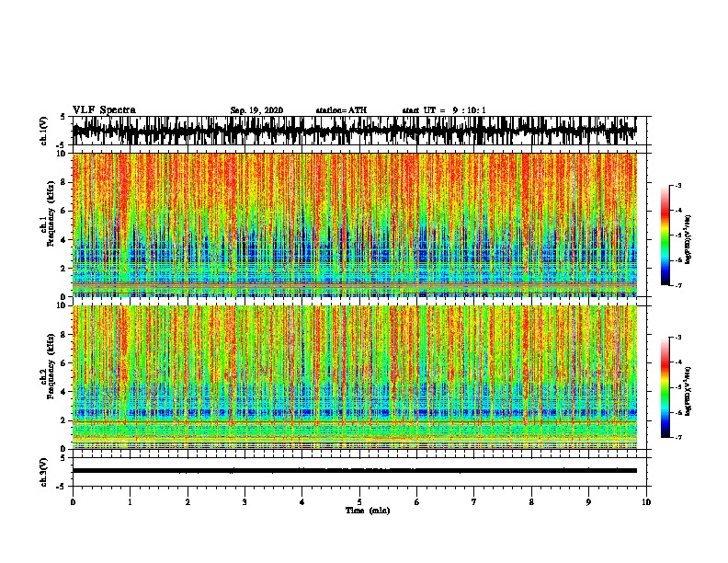
Task: Select the date text "Sep. 19, 2020"
Action: 256,110
